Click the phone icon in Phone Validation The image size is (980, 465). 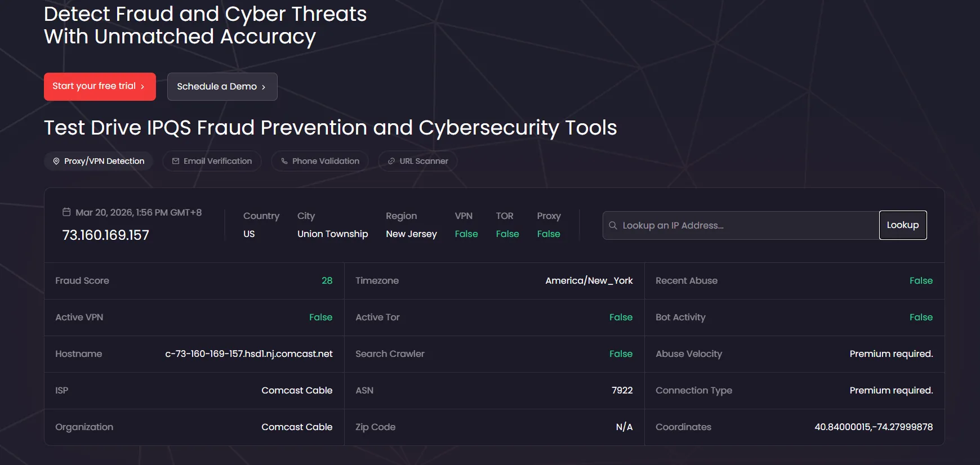point(284,161)
